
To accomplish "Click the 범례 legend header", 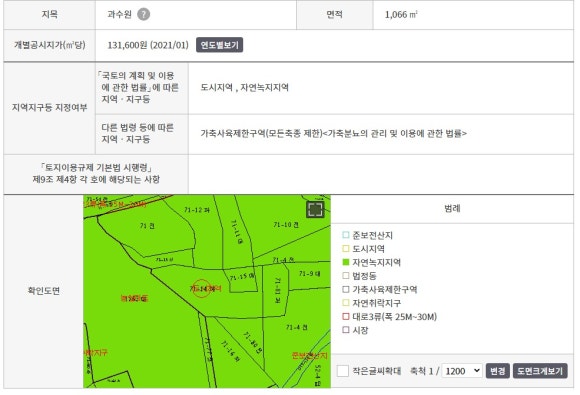I will pyautogui.click(x=452, y=208).
